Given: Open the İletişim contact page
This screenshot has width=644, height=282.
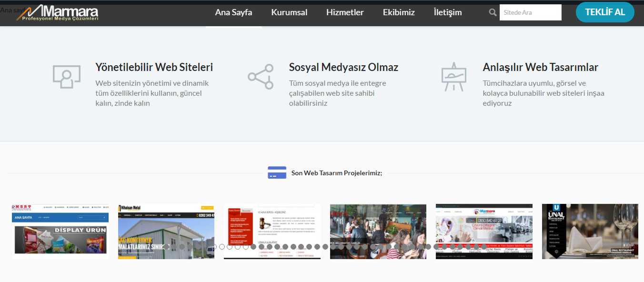Looking at the screenshot, I should click(447, 12).
